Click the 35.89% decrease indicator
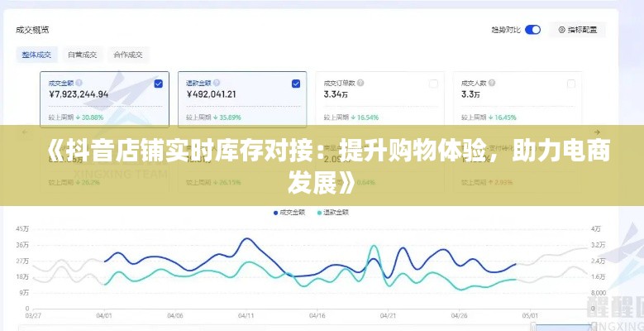The height and width of the screenshot is (331, 644). coord(227,118)
